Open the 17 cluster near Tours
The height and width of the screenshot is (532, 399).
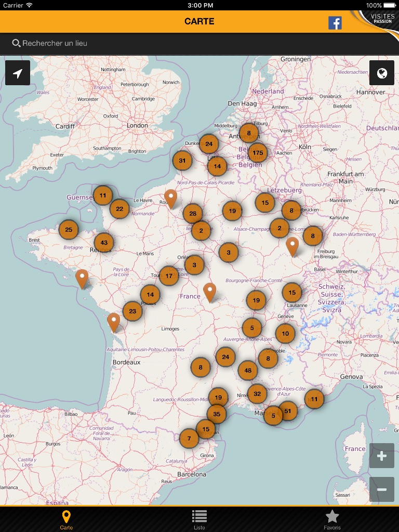click(169, 275)
